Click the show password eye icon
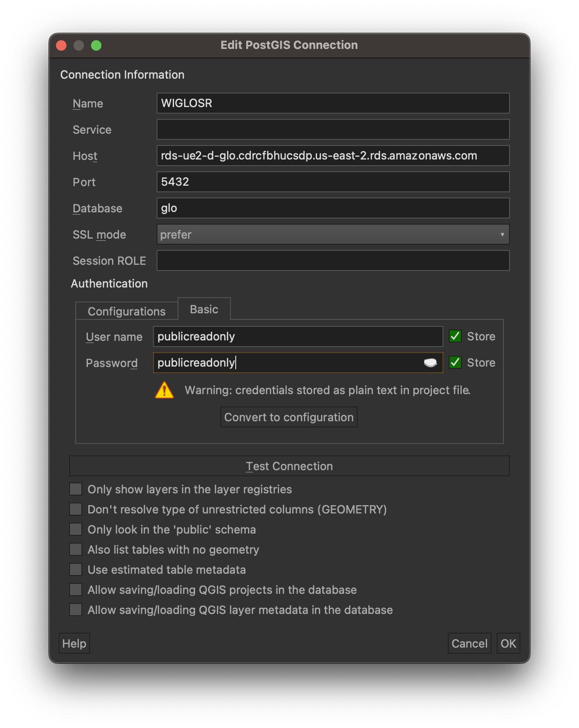Screen dimensions: 579x728 tap(430, 363)
